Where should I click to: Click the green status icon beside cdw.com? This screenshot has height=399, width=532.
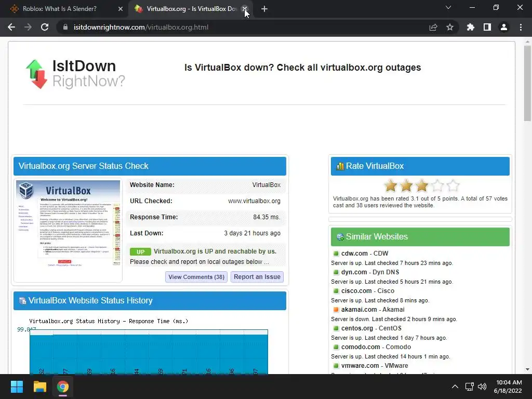(x=336, y=254)
